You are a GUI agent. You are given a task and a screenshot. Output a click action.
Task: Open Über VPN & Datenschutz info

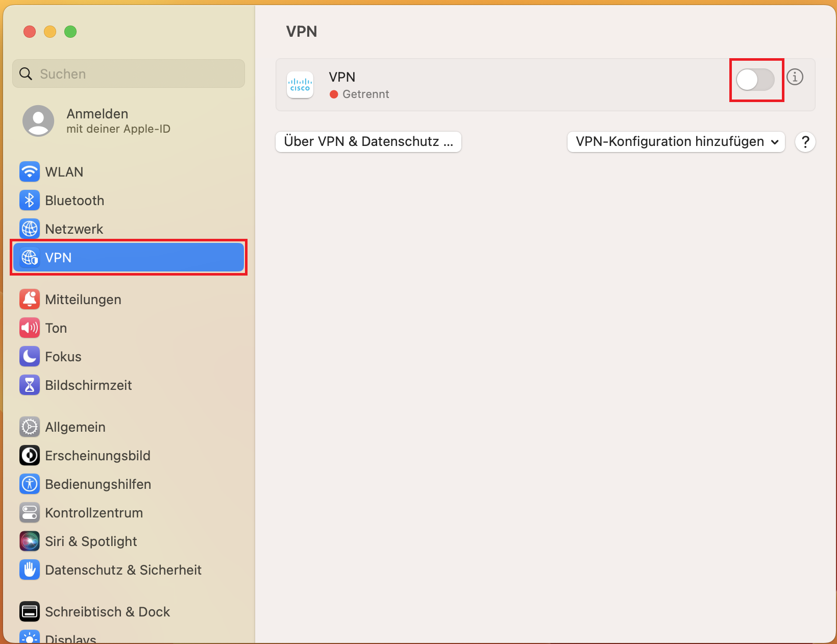[368, 142]
